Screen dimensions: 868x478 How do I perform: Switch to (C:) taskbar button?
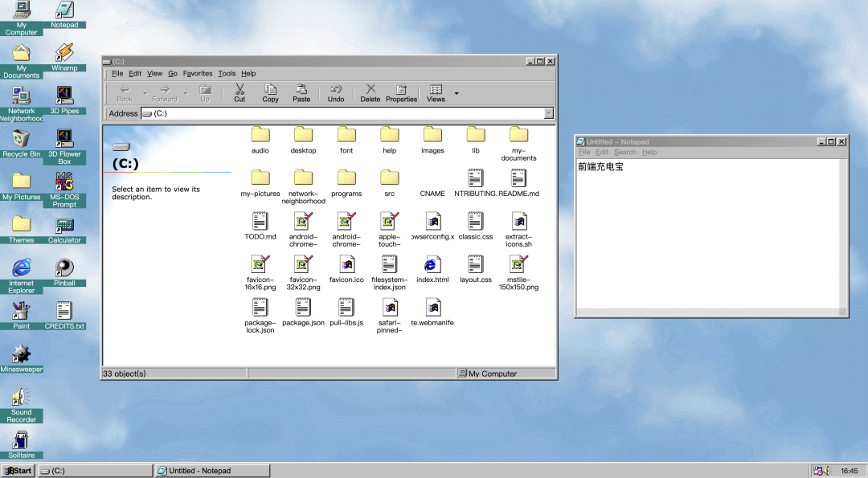coord(95,471)
